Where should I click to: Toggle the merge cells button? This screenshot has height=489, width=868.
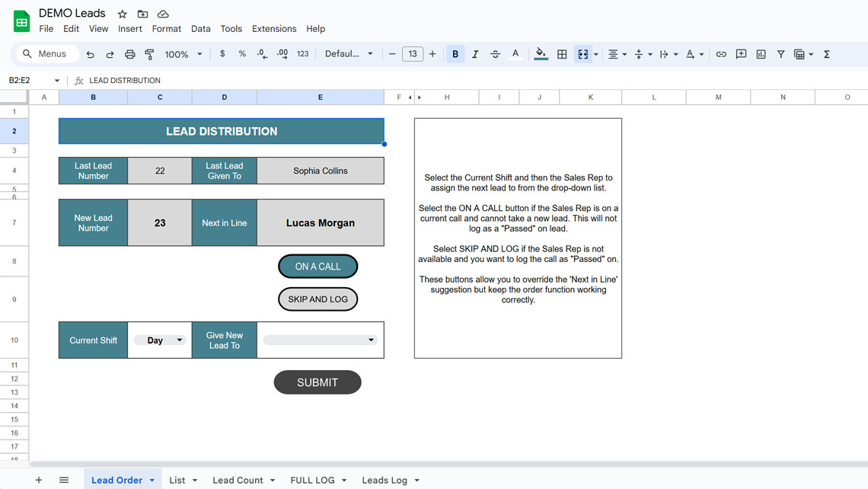tap(583, 54)
